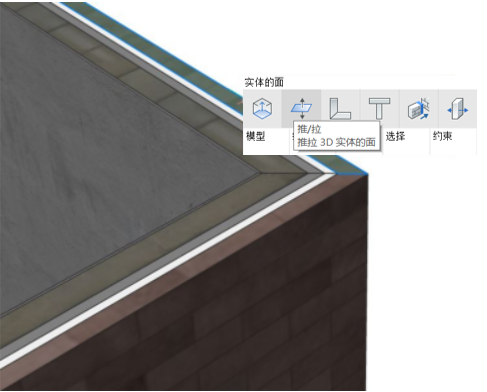Open the 约束 panel label
487x392 pixels.
pyautogui.click(x=442, y=136)
